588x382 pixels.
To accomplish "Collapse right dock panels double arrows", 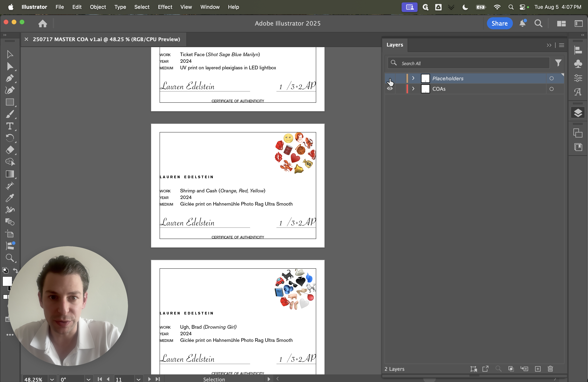I will click(x=583, y=35).
